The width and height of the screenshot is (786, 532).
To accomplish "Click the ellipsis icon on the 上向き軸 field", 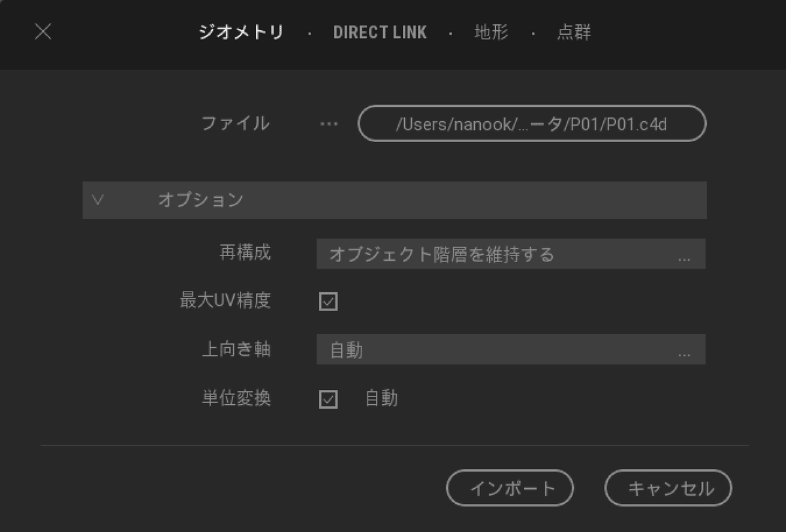I will click(x=685, y=352).
